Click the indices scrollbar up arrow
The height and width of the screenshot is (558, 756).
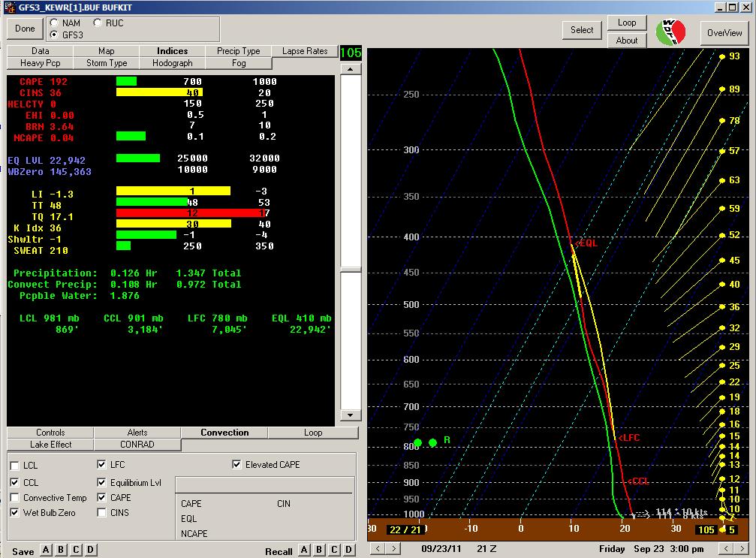point(351,69)
